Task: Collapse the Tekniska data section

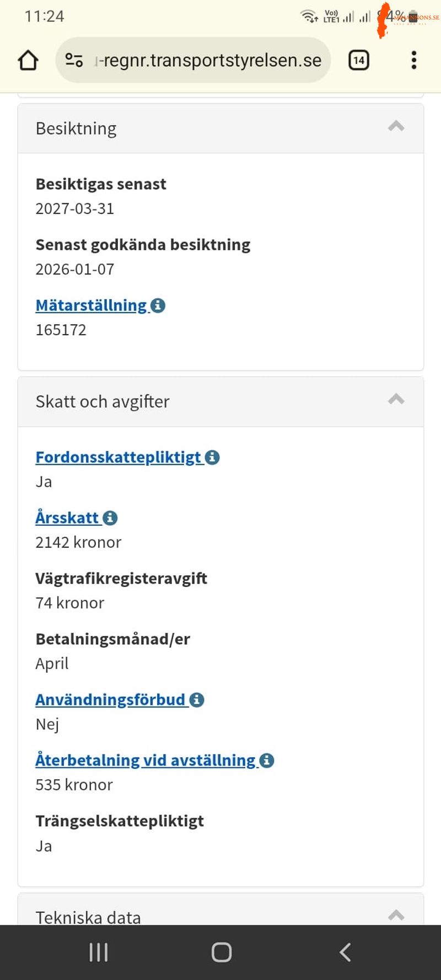Action: tap(396, 916)
